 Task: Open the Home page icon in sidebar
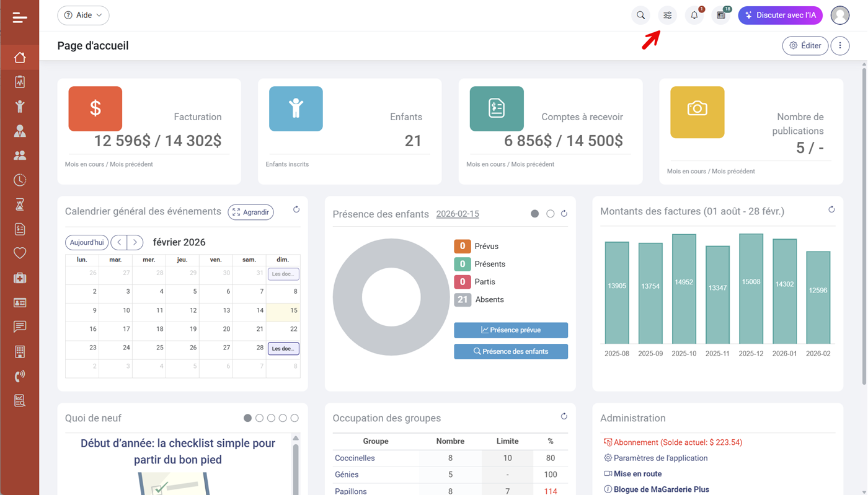[x=19, y=57]
